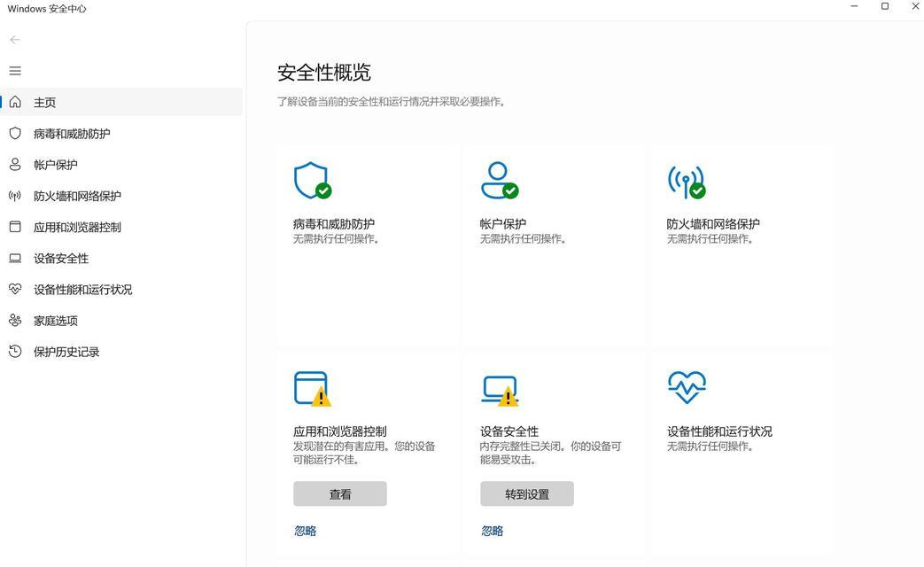Click the large firewall antenna icon with check
The image size is (924, 567).
tap(687, 182)
